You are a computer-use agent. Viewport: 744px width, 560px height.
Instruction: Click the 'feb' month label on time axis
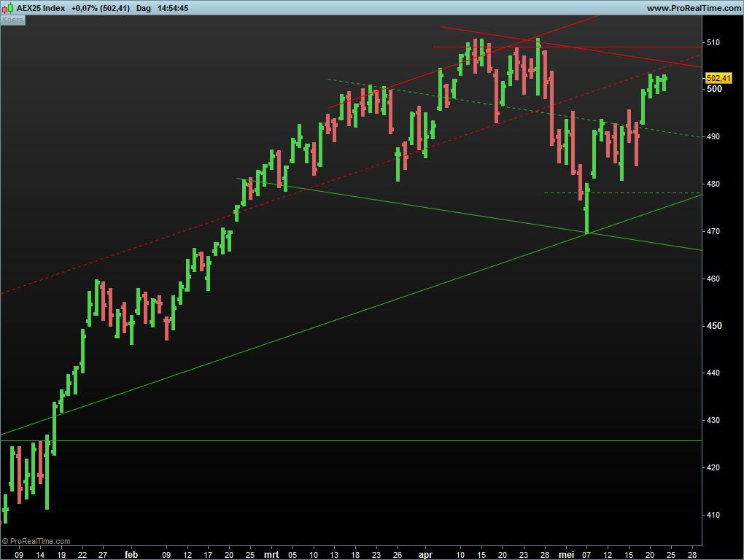pos(131,554)
